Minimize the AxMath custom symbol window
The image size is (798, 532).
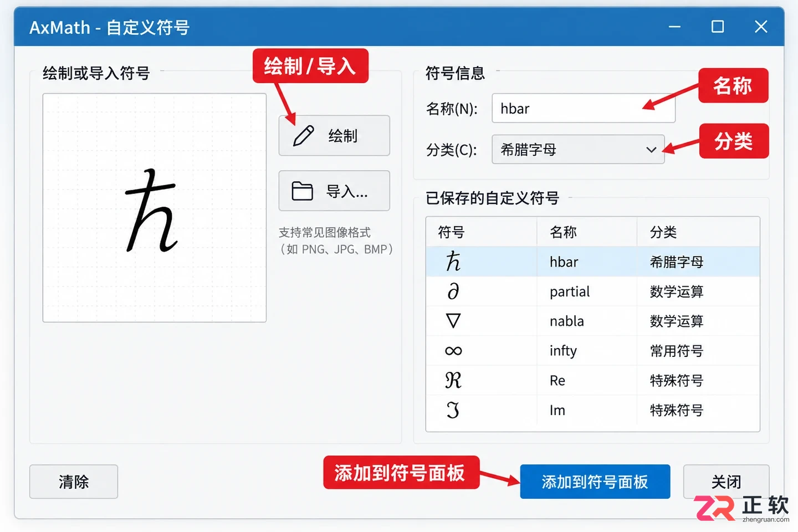click(x=674, y=27)
